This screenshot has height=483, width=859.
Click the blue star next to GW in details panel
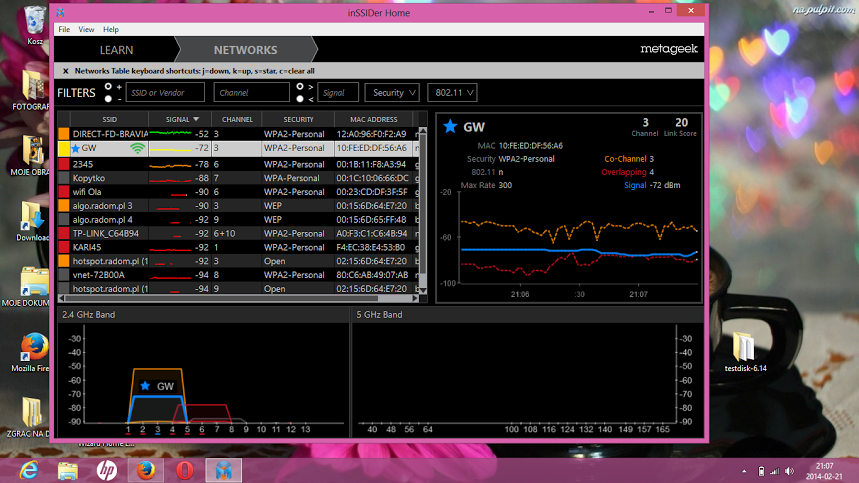tap(450, 126)
